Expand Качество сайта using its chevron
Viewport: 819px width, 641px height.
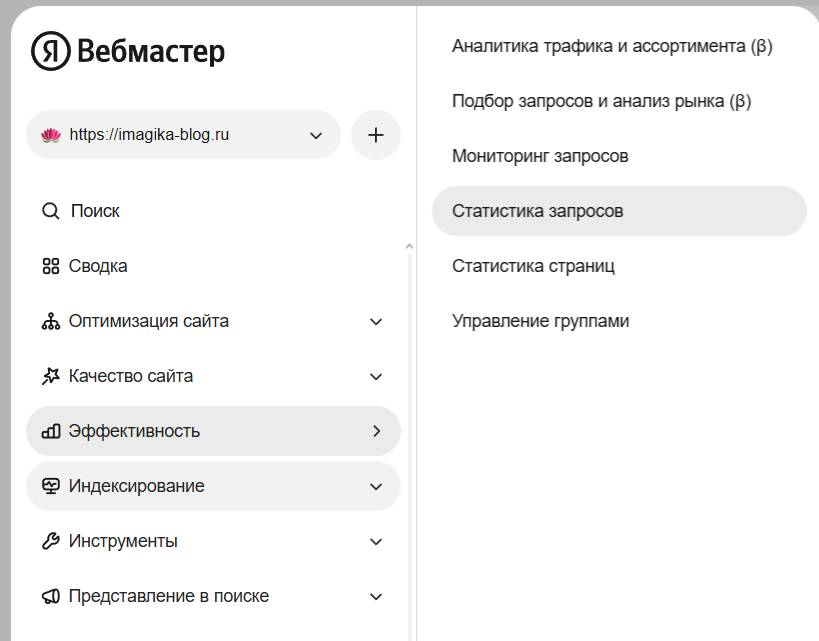pos(376,376)
